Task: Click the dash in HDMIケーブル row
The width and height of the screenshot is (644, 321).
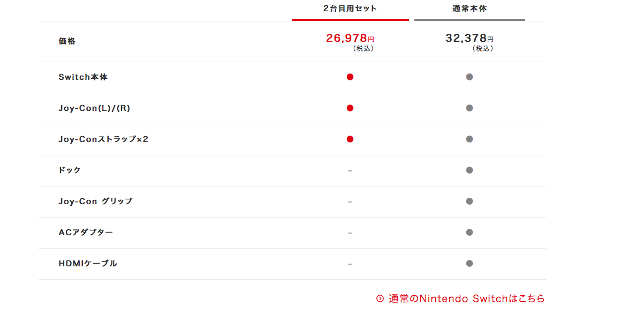Action: (350, 264)
